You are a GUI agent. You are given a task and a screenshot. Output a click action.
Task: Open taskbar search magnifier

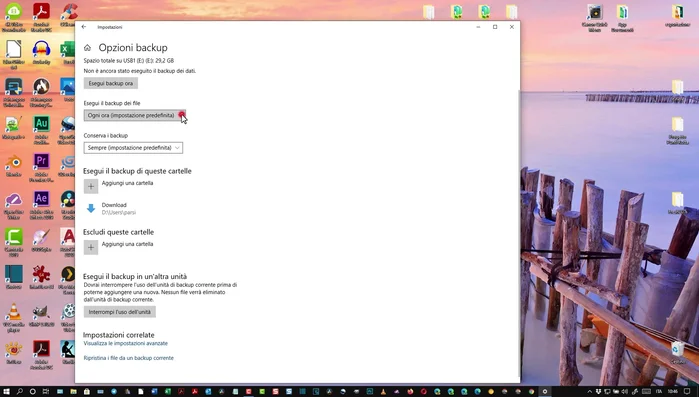point(20,392)
